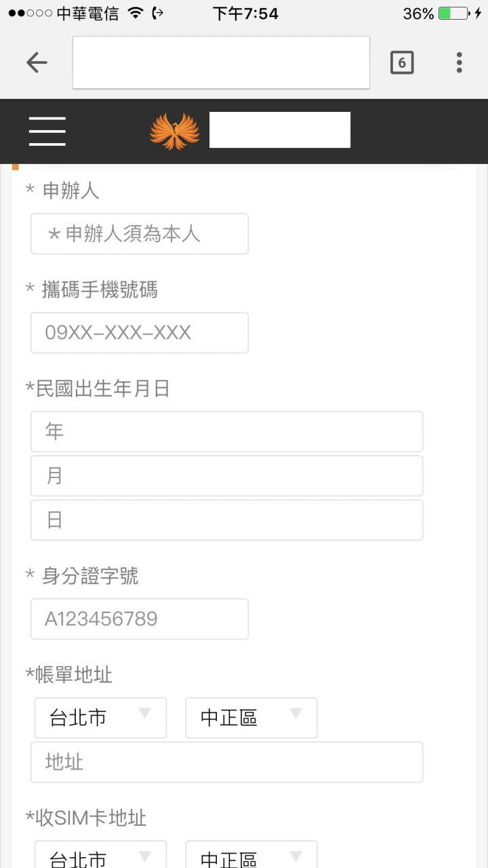488x868 pixels.
Task: Open the 台北市 city dropdown under 帳單地址
Action: click(x=100, y=717)
